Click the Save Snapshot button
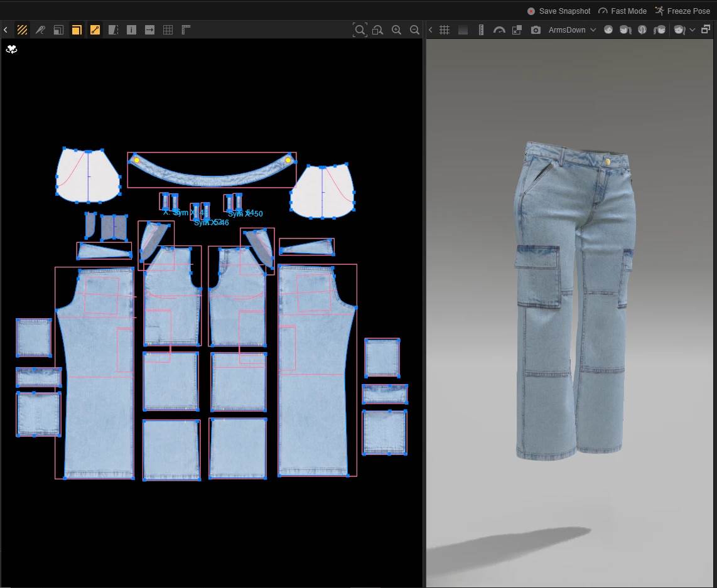Screen dimensions: 717x588 559,11
